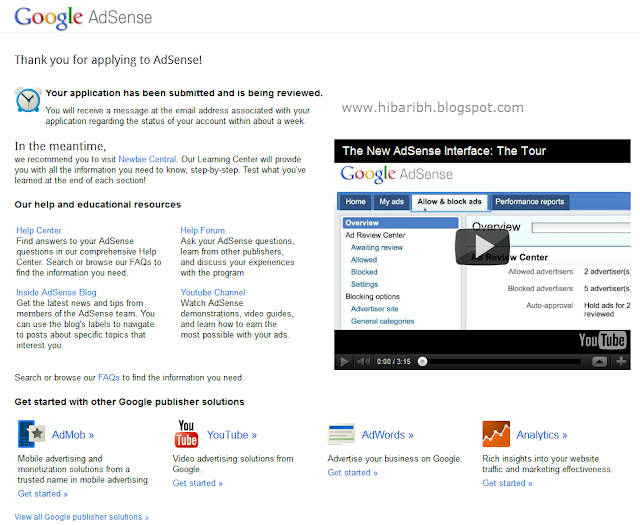This screenshot has height=525, width=640.
Task: Click the FAQs link
Action: [x=109, y=378]
